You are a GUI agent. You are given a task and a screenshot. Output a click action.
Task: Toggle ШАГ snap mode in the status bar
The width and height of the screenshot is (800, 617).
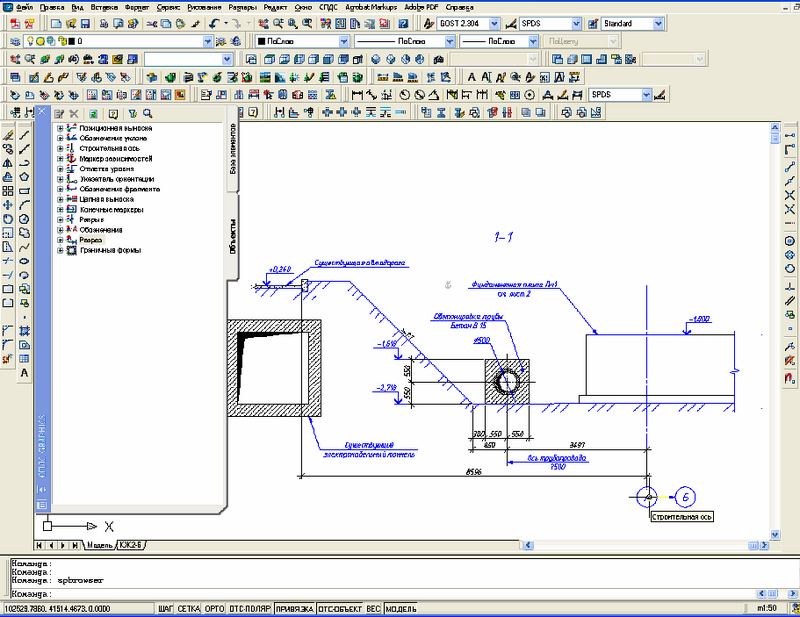click(165, 608)
